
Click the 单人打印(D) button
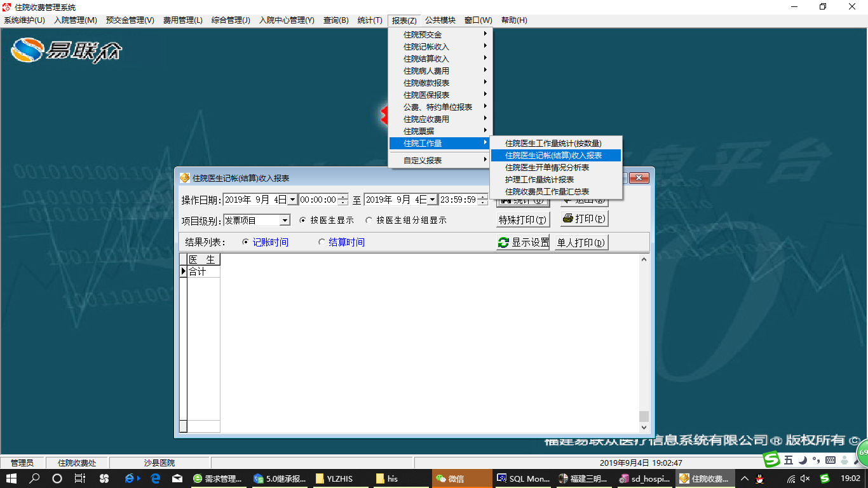tap(581, 242)
